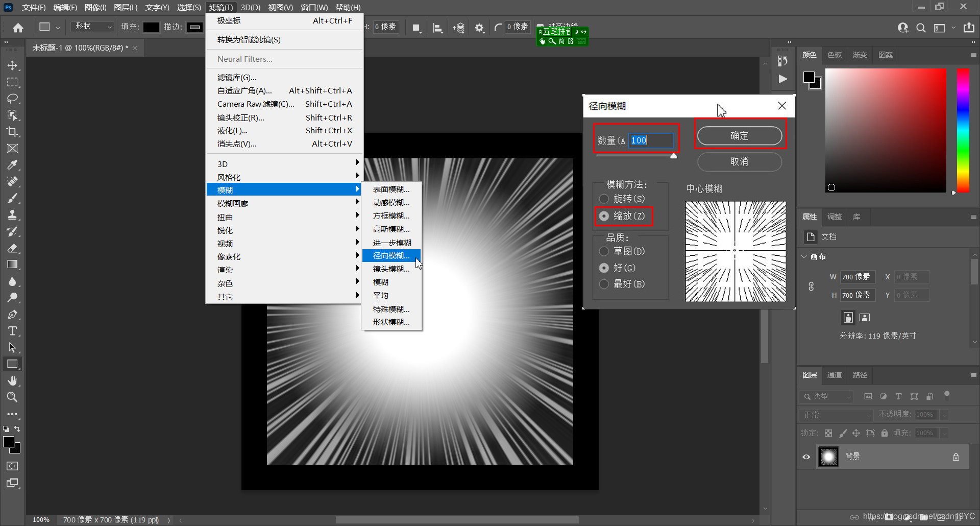The image size is (980, 526).
Task: Select the Brush tool
Action: pyautogui.click(x=12, y=198)
